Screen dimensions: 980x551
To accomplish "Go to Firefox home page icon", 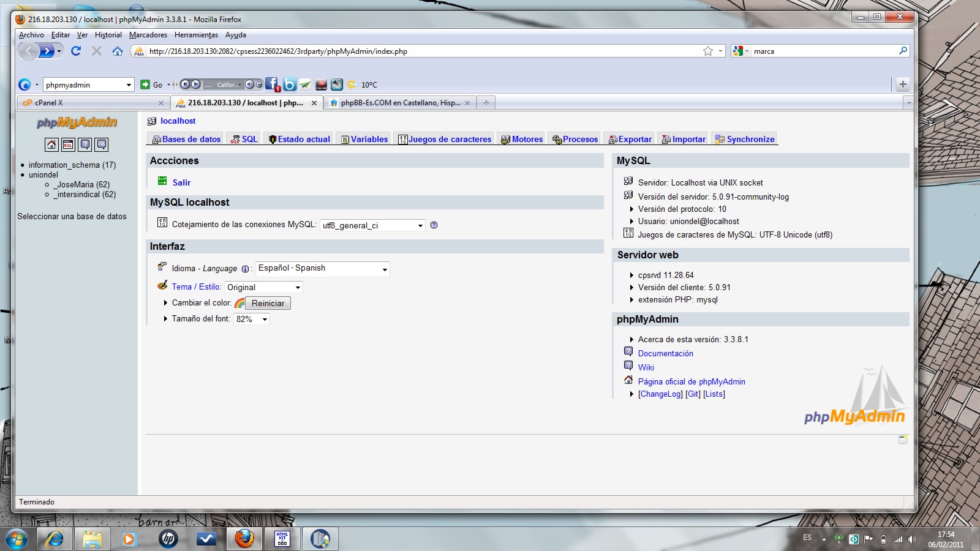I will (x=118, y=51).
